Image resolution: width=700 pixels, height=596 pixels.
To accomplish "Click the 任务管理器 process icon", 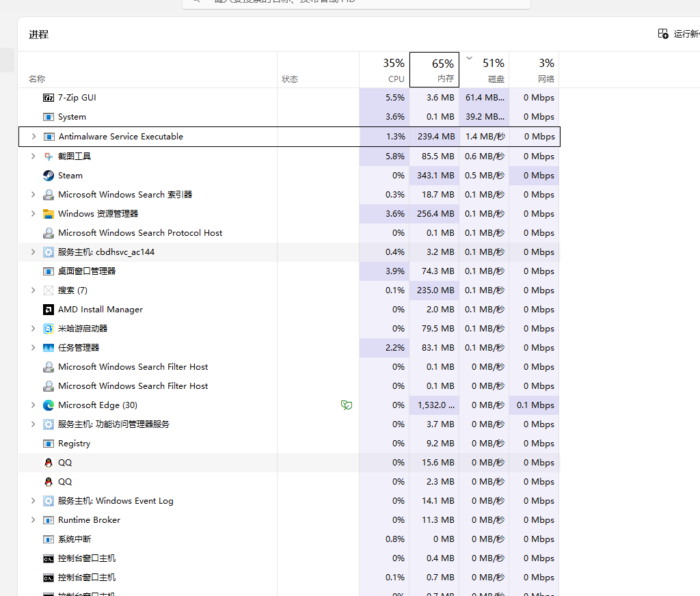I will 49,348.
